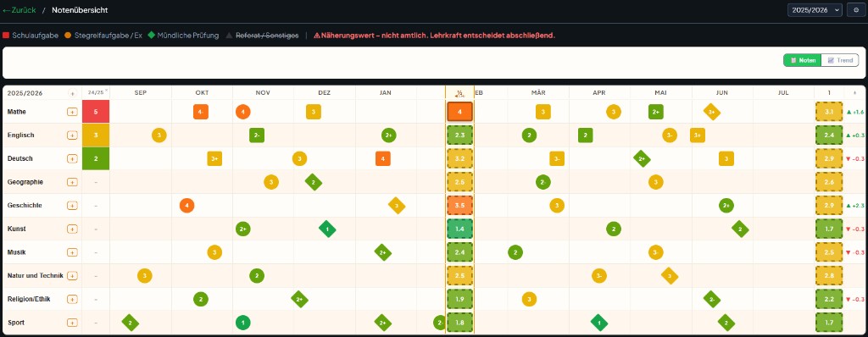Open Englisch September 3 circle marker
The height and width of the screenshot is (337, 868).
(159, 135)
